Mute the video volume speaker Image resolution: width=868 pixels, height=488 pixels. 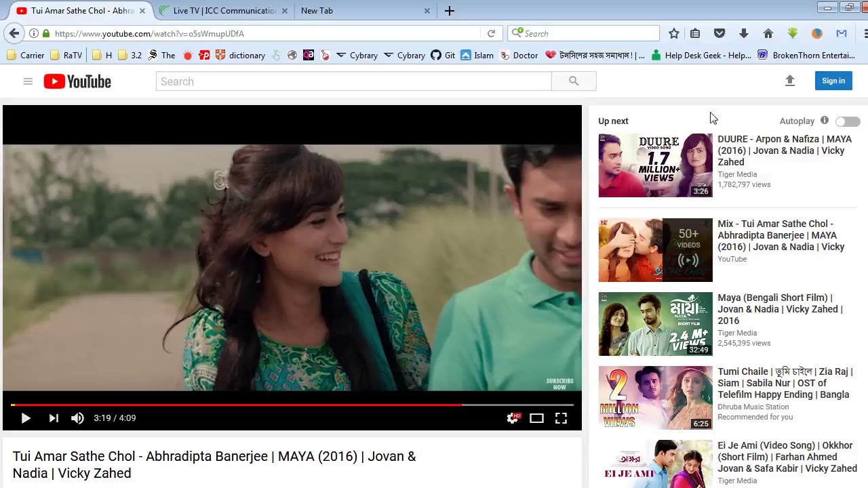pos(77,418)
